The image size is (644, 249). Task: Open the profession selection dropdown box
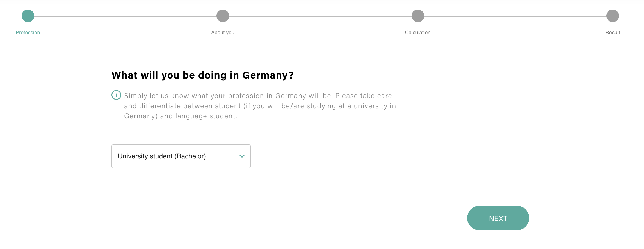point(181,156)
